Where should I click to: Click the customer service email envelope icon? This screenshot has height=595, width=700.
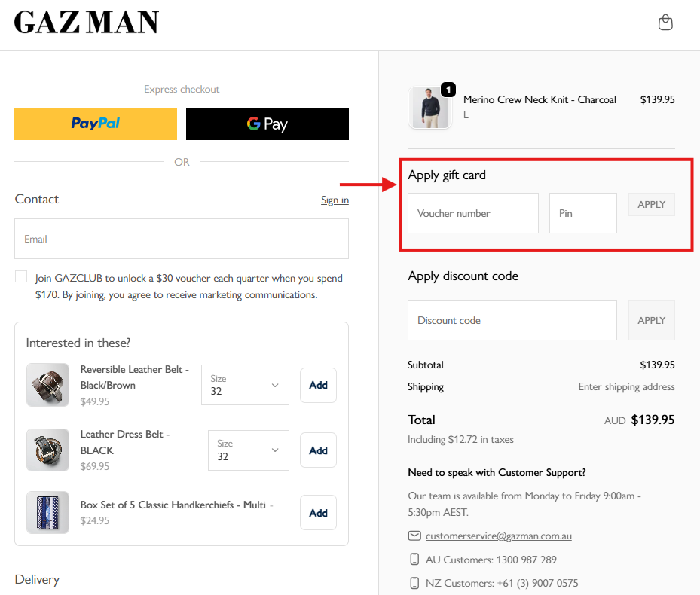tap(414, 536)
